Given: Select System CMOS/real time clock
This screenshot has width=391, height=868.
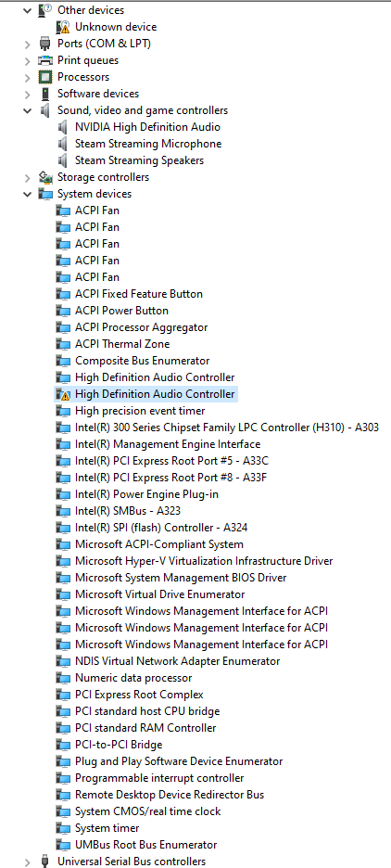Looking at the screenshot, I should click(147, 811).
